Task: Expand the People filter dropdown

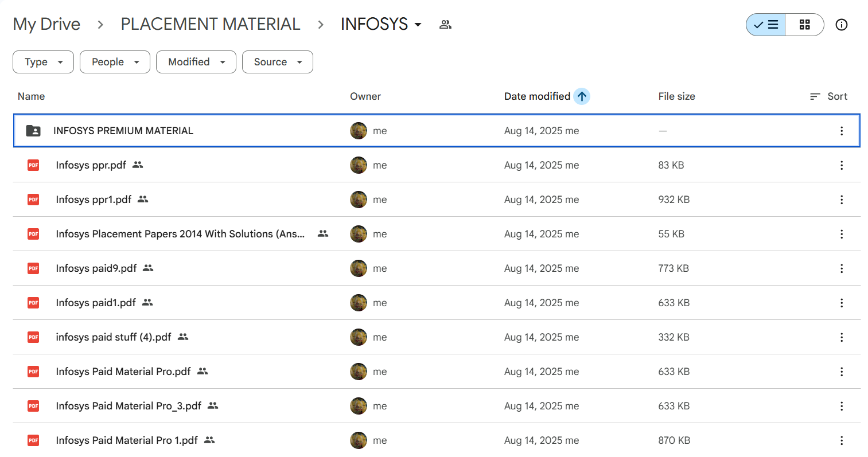Action: 115,62
